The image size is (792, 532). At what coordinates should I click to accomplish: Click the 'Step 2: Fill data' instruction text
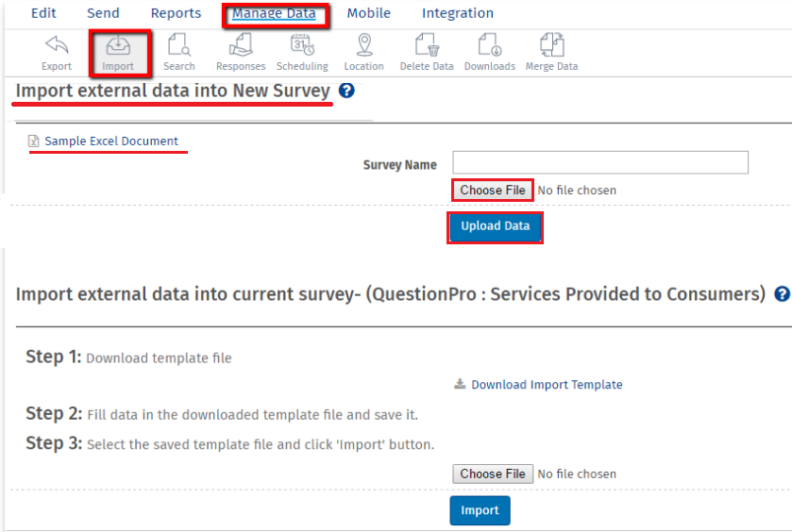coord(222,414)
